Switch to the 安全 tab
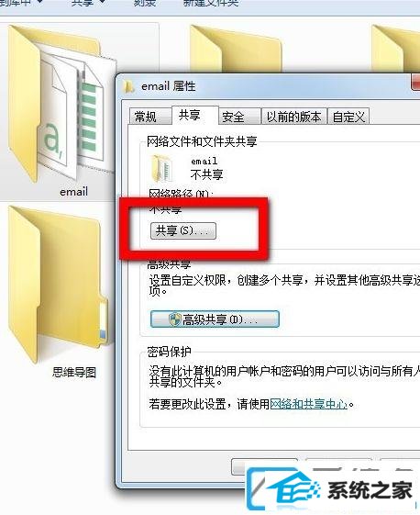Screen dimensions: 420x515 coord(233,117)
